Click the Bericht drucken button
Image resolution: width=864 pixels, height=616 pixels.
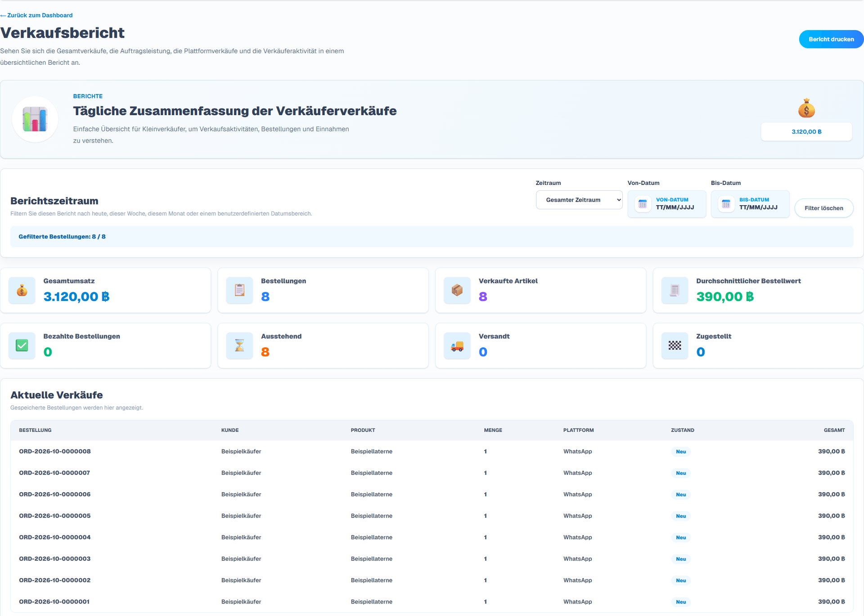pyautogui.click(x=831, y=39)
